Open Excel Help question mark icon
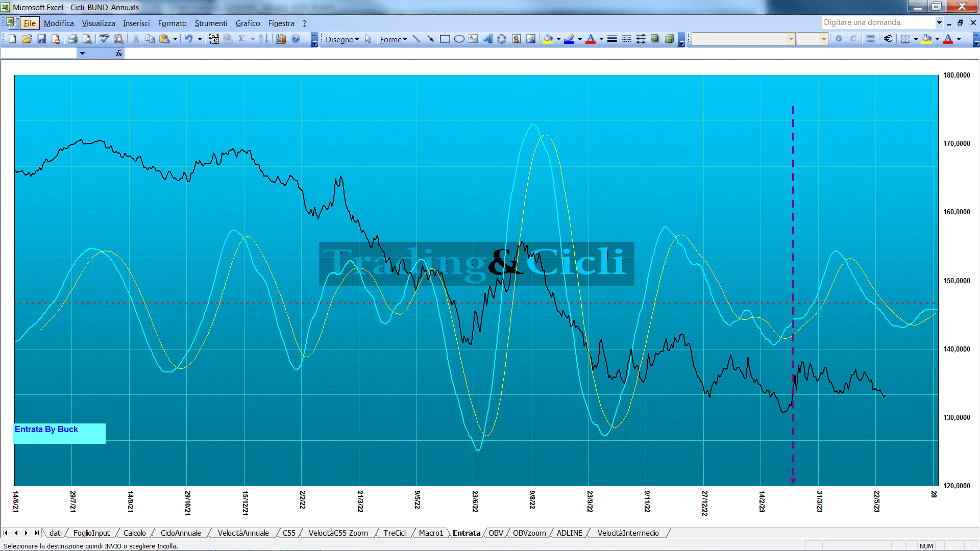 click(x=296, y=39)
